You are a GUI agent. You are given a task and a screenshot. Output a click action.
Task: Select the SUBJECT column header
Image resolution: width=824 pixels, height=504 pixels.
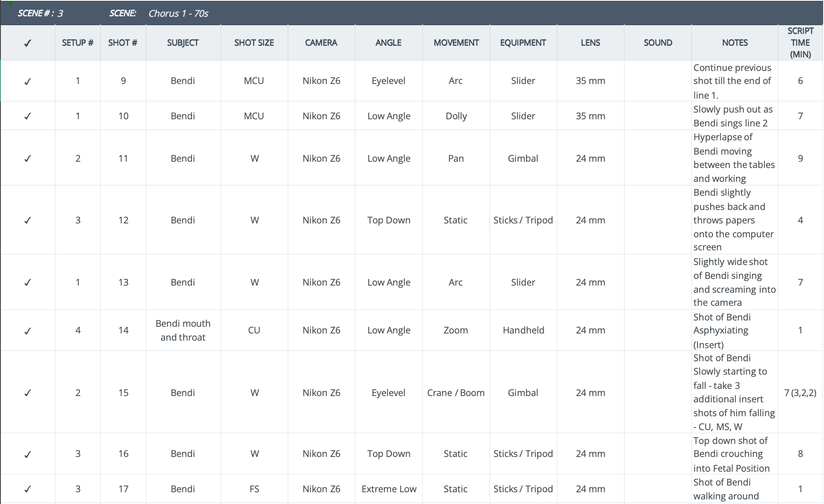click(x=183, y=43)
